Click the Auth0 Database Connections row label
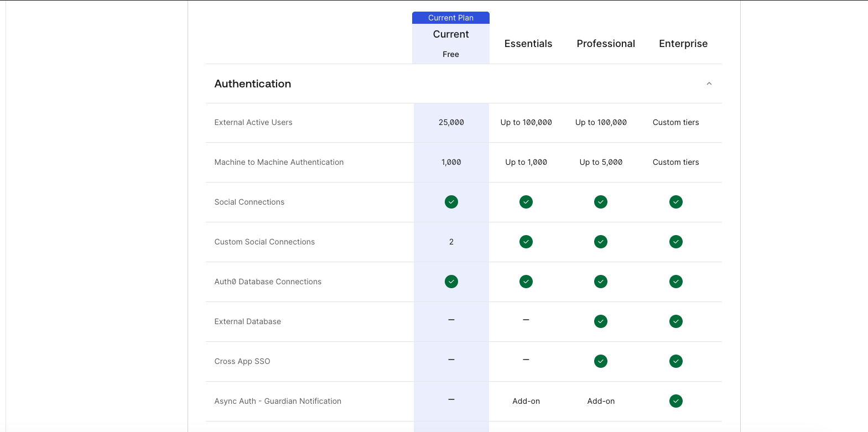This screenshot has width=868, height=432. (x=268, y=282)
